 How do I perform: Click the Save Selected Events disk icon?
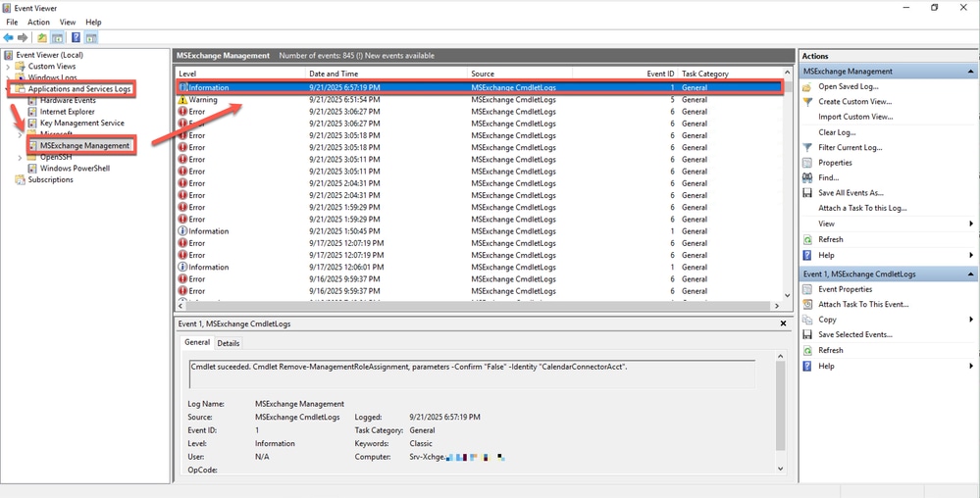807,334
